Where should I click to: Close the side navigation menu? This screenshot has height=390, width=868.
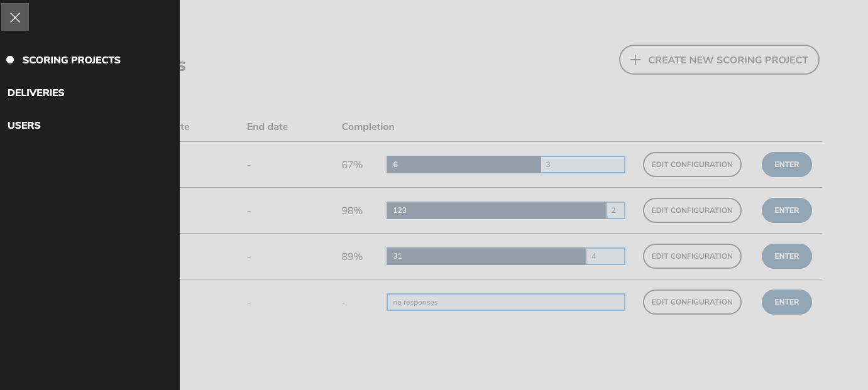pyautogui.click(x=15, y=17)
